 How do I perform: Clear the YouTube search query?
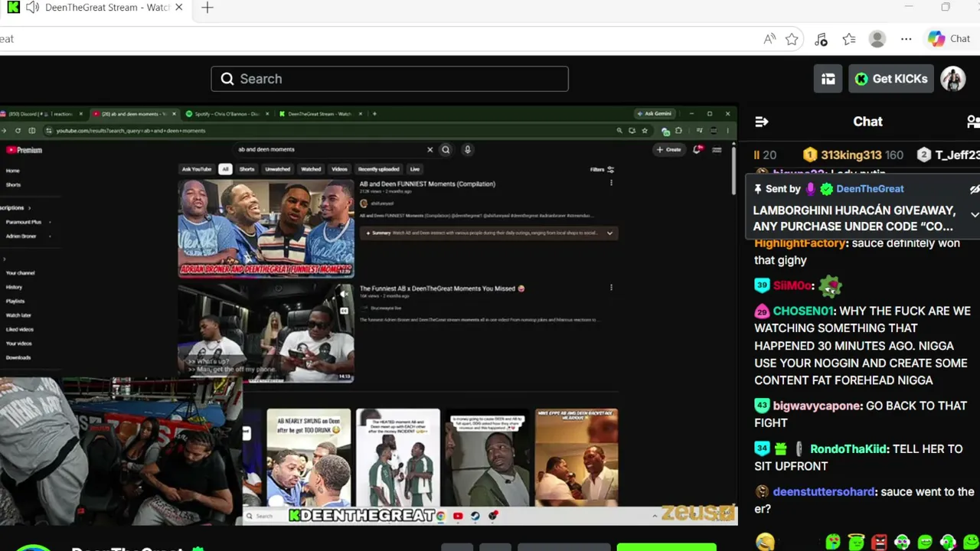coord(430,150)
